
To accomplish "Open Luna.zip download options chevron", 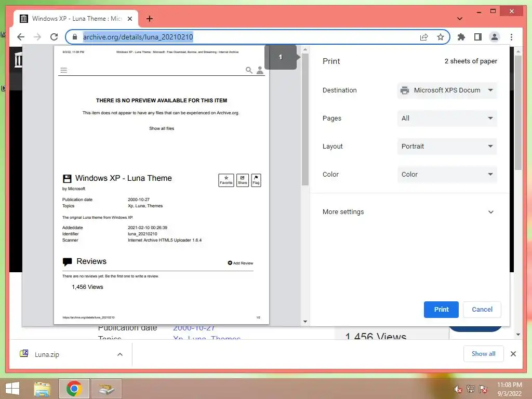I will (x=120, y=354).
